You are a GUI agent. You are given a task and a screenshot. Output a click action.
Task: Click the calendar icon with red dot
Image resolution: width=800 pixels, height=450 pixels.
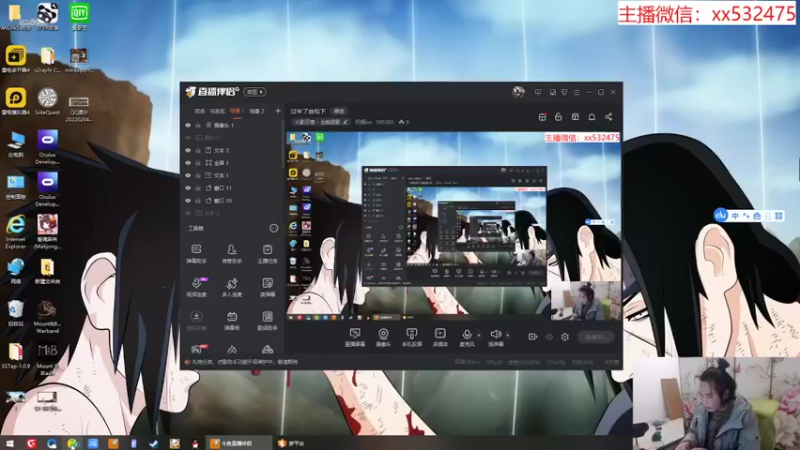pyautogui.click(x=542, y=117)
